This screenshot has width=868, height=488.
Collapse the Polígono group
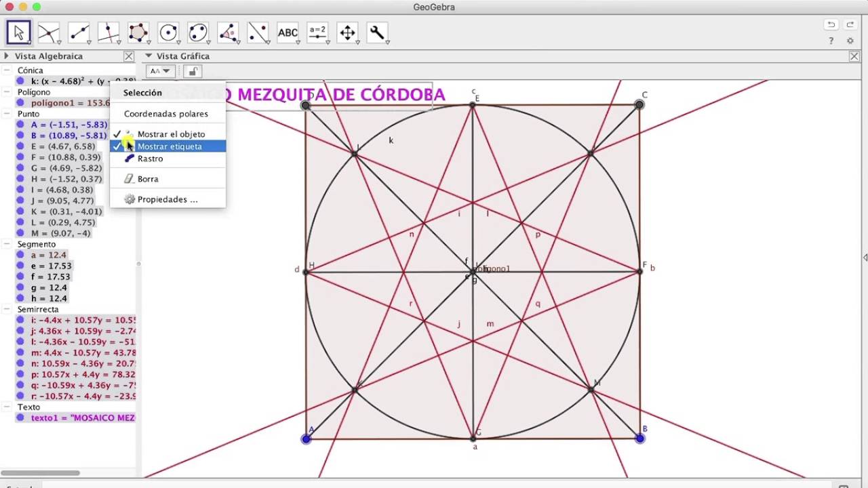[7, 92]
